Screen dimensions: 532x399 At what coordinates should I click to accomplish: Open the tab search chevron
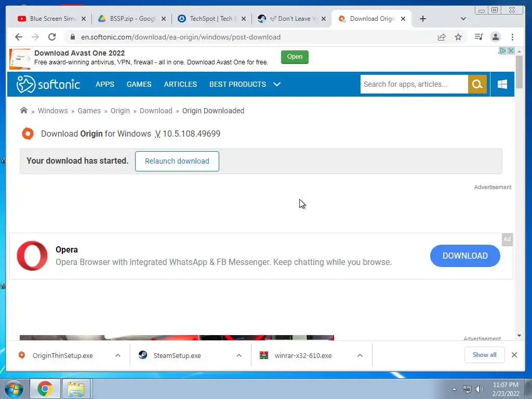[x=463, y=19]
